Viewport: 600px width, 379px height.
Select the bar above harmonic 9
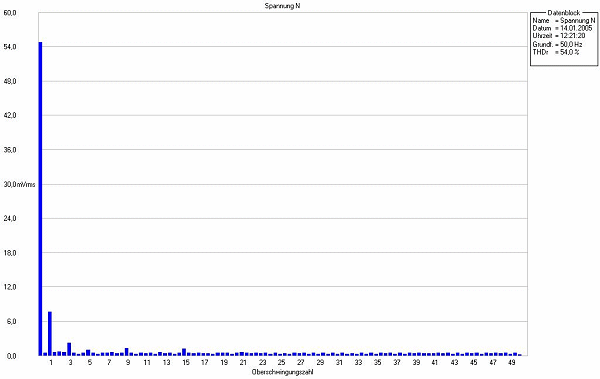(x=127, y=352)
